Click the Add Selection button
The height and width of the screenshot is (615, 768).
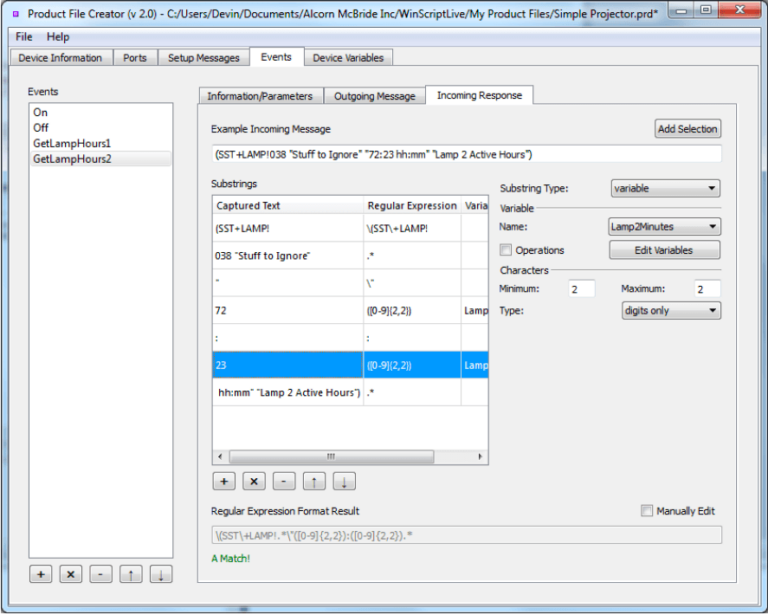pyautogui.click(x=687, y=129)
